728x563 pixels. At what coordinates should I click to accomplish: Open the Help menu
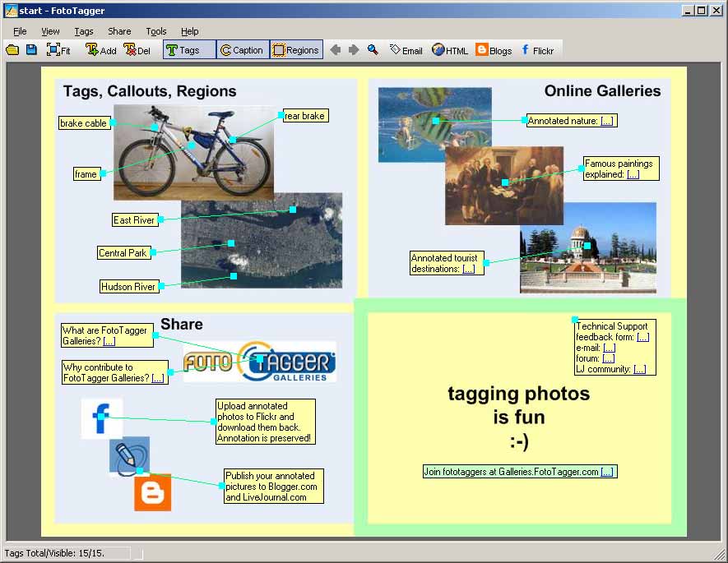(x=190, y=31)
